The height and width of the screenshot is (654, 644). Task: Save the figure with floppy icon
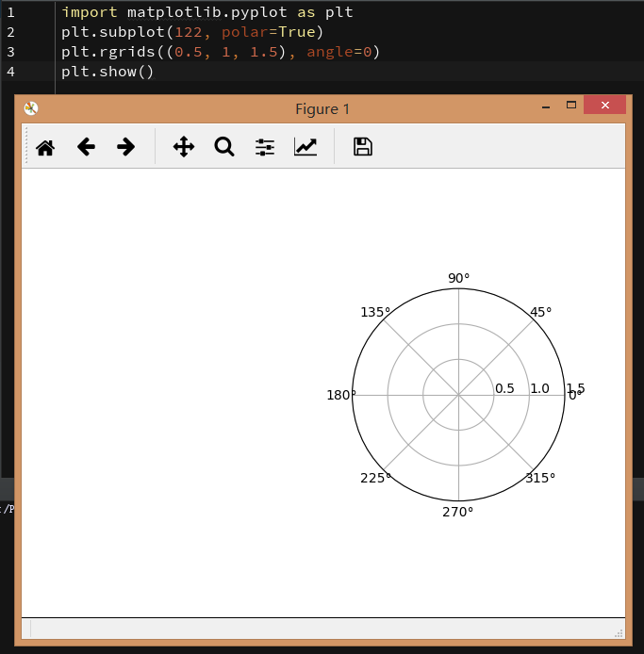pyautogui.click(x=363, y=147)
